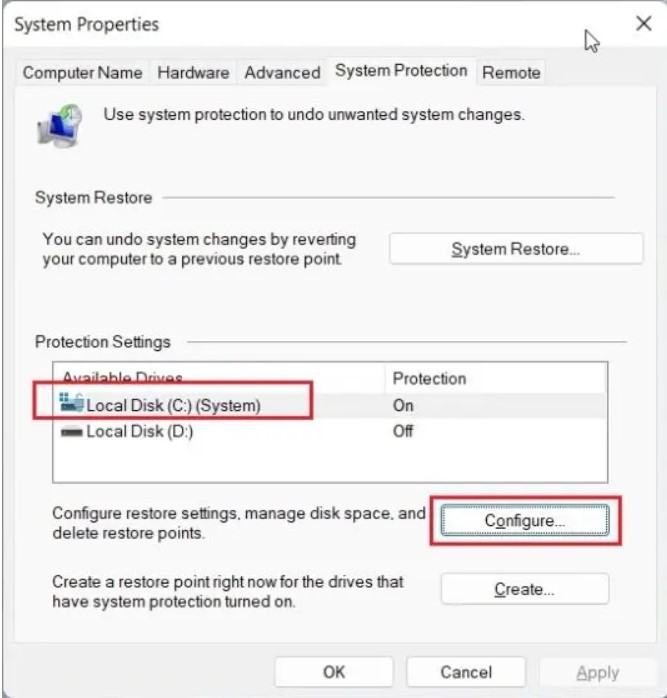Close the System Properties dialog
The width and height of the screenshot is (667, 698).
643,24
